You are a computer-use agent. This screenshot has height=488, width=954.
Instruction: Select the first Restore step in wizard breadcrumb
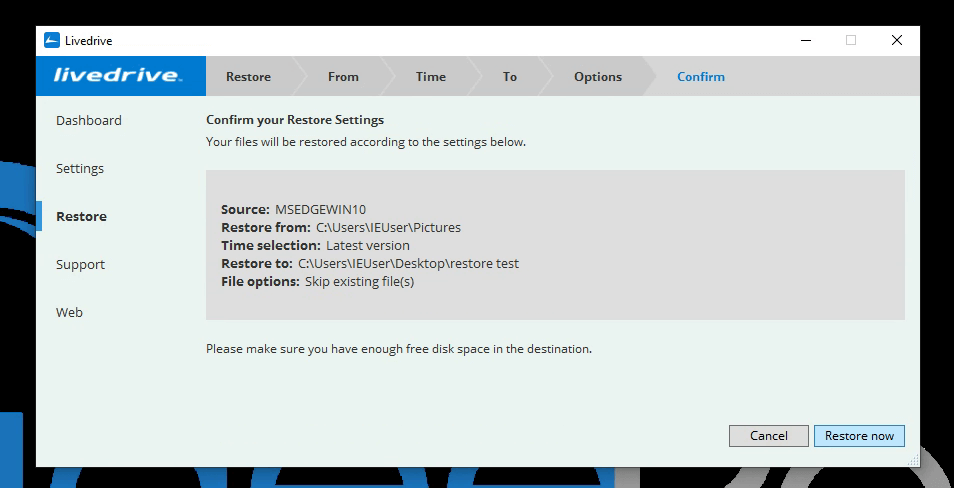point(248,77)
